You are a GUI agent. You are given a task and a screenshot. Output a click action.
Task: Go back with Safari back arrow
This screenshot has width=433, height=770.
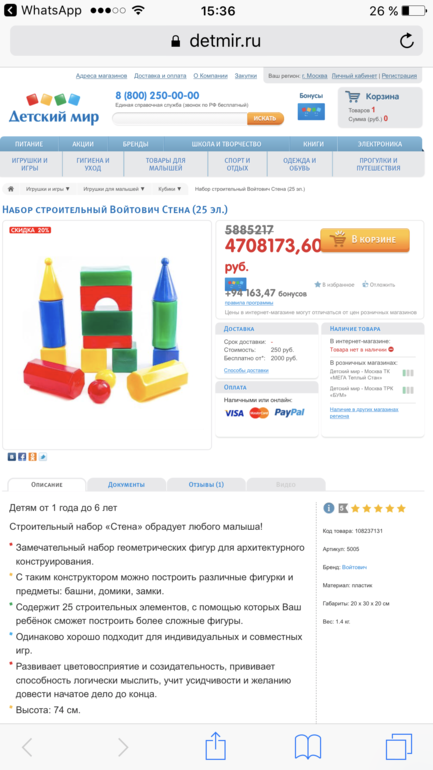(27, 747)
